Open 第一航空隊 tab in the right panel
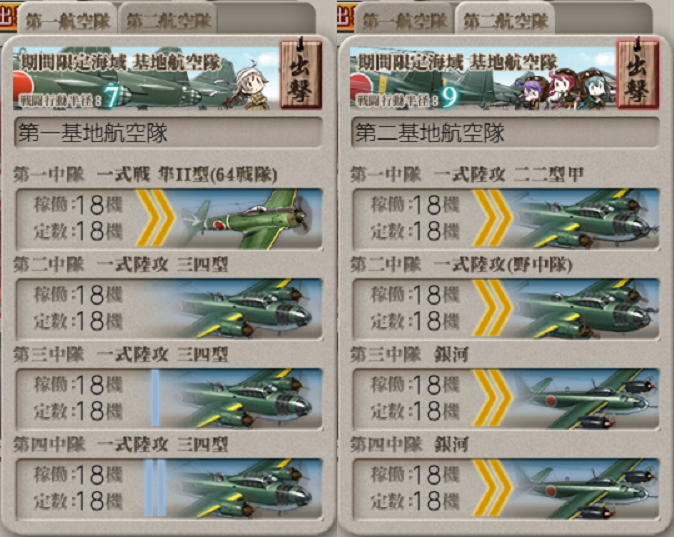 tap(404, 21)
